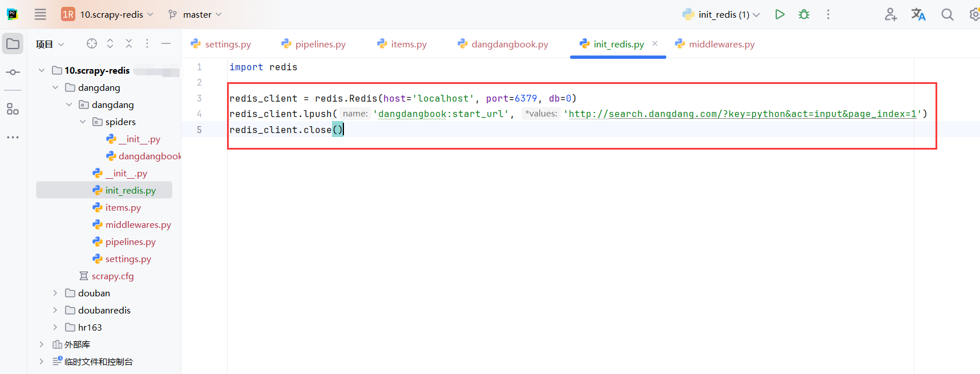The width and height of the screenshot is (980, 374).
Task: Click 'port=6379' in Redis constructor
Action: coord(511,98)
